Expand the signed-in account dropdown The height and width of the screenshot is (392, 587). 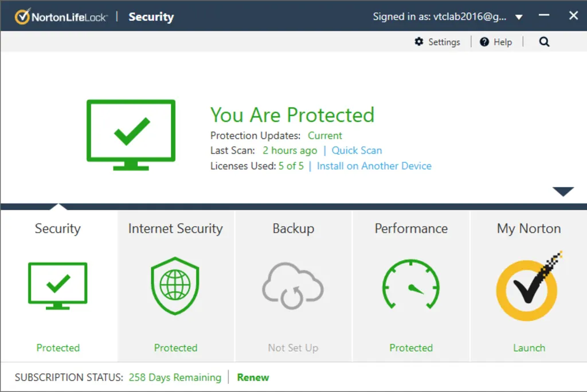519,17
